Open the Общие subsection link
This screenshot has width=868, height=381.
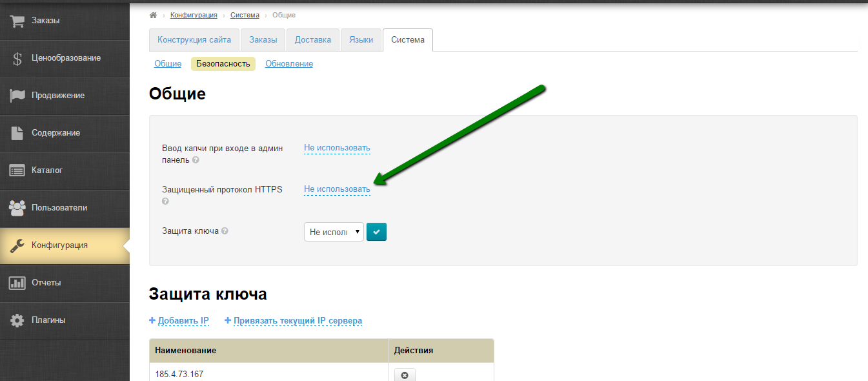[168, 64]
